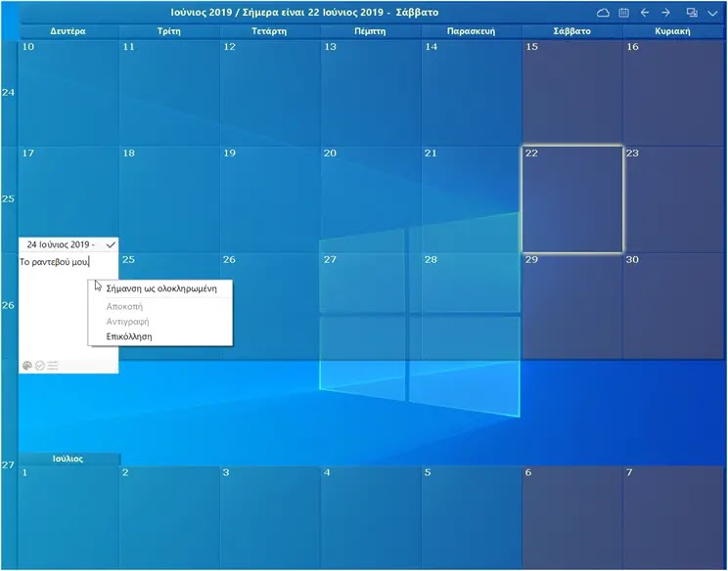
Task: Confirm note with the checkmark icon
Action: (111, 244)
